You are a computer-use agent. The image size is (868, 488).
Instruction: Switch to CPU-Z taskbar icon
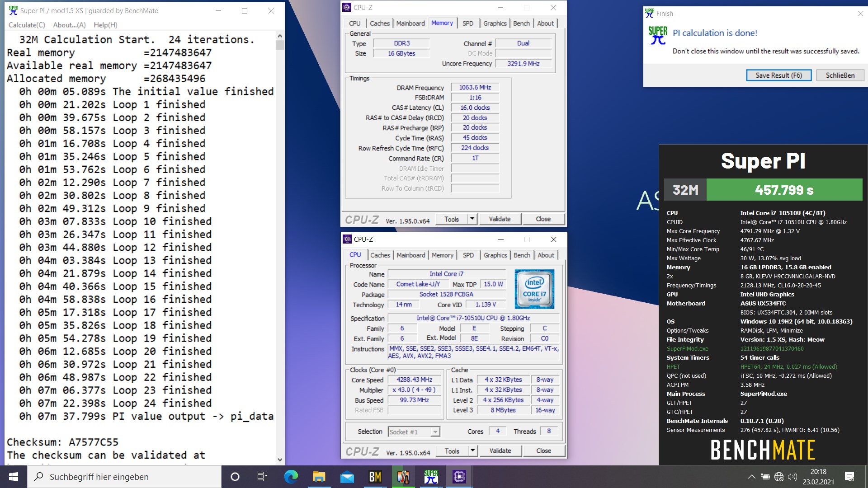click(459, 477)
